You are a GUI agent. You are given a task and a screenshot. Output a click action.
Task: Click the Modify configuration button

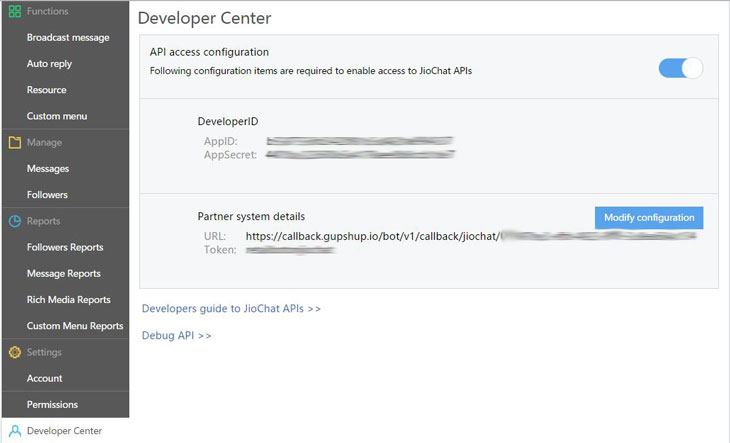(x=649, y=218)
